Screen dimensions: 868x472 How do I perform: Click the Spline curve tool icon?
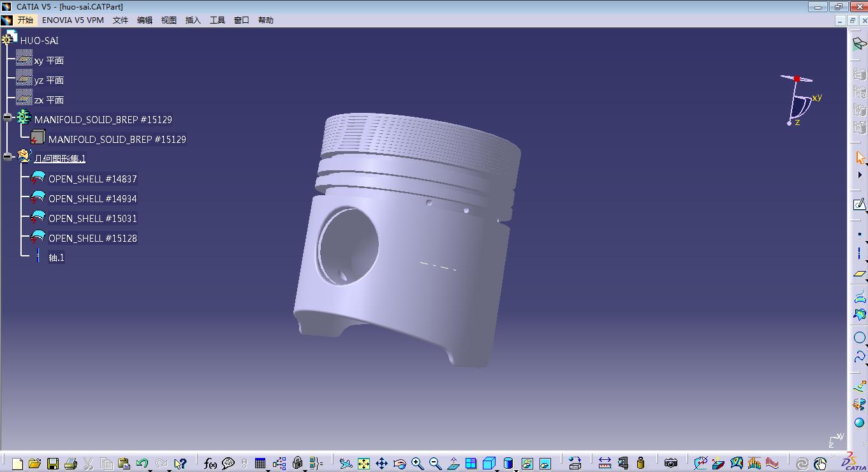pyautogui.click(x=860, y=357)
